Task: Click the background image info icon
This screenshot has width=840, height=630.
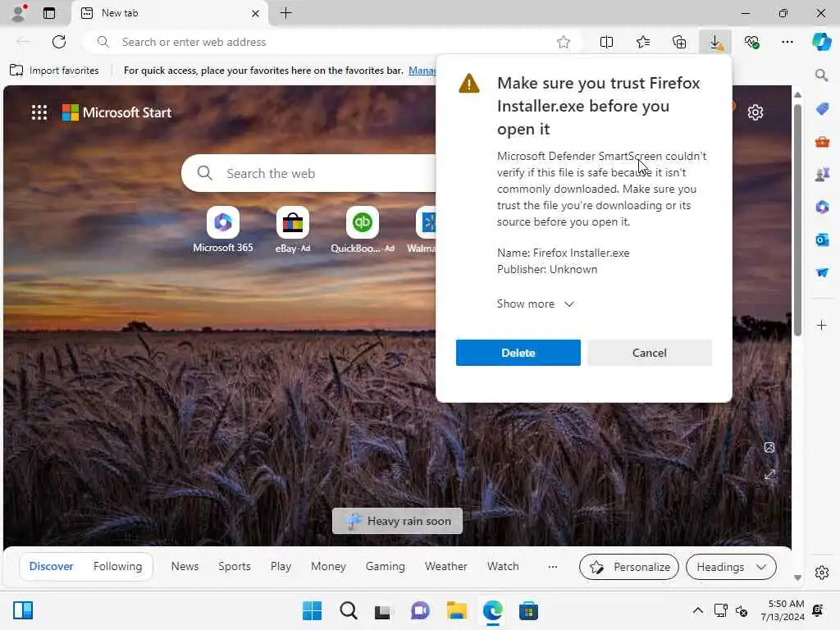Action: point(769,447)
